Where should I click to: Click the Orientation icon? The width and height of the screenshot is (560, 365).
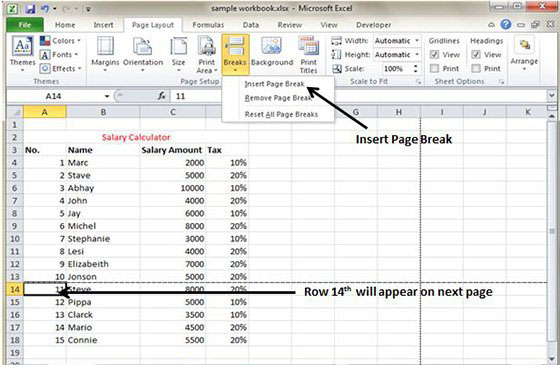(x=143, y=54)
